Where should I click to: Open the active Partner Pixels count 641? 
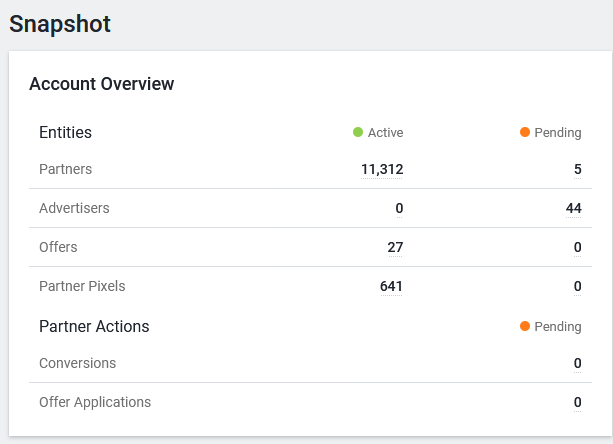391,286
